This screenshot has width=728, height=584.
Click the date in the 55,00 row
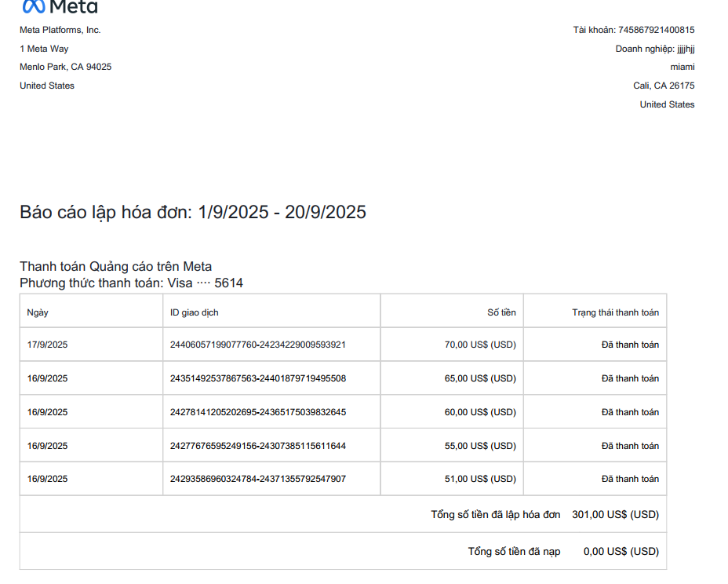47,446
